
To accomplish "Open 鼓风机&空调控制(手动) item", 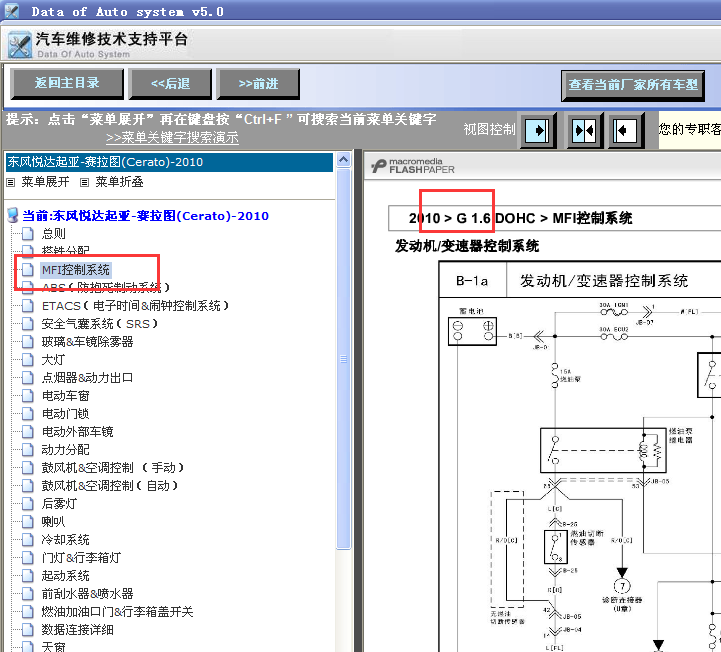I will (113, 468).
